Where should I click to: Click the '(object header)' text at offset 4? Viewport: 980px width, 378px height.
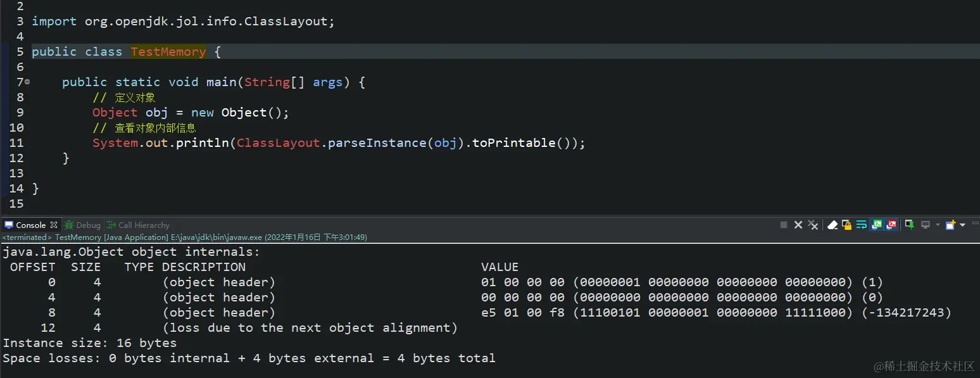(x=219, y=298)
